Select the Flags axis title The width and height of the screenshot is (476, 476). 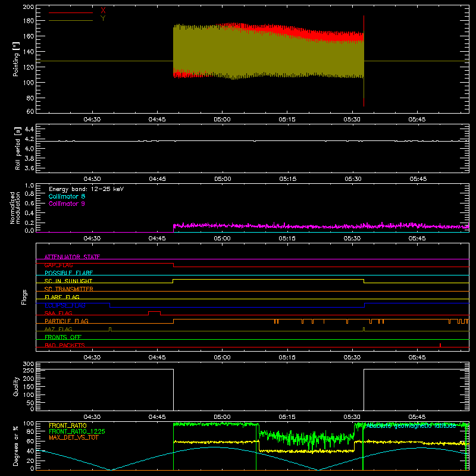click(x=24, y=297)
